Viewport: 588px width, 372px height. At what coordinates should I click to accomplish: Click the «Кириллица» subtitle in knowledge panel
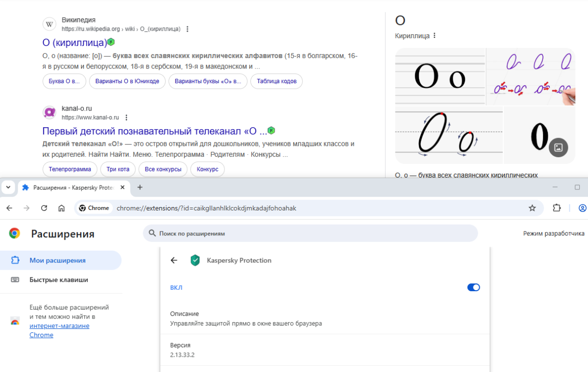coord(412,36)
